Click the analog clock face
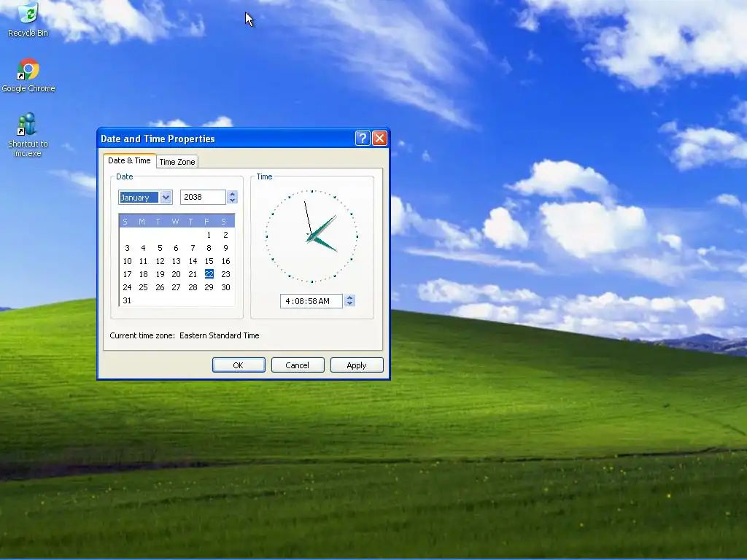This screenshot has height=560, width=747. pos(312,236)
